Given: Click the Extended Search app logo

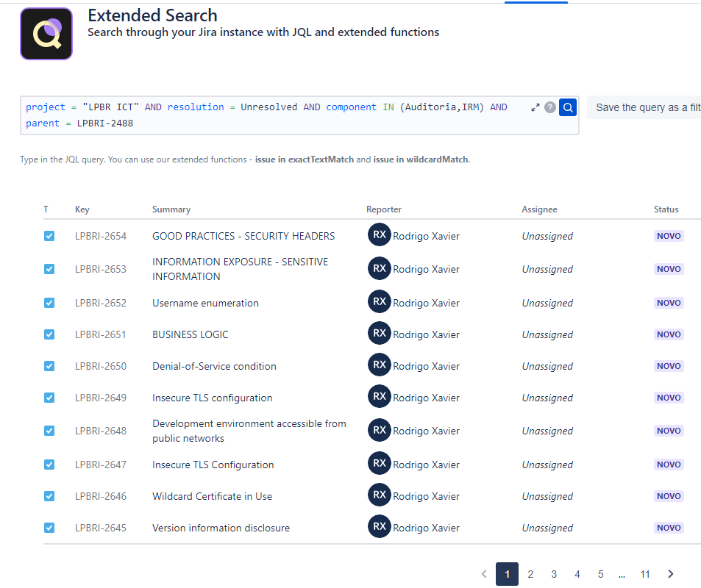Looking at the screenshot, I should pyautogui.click(x=46, y=34).
